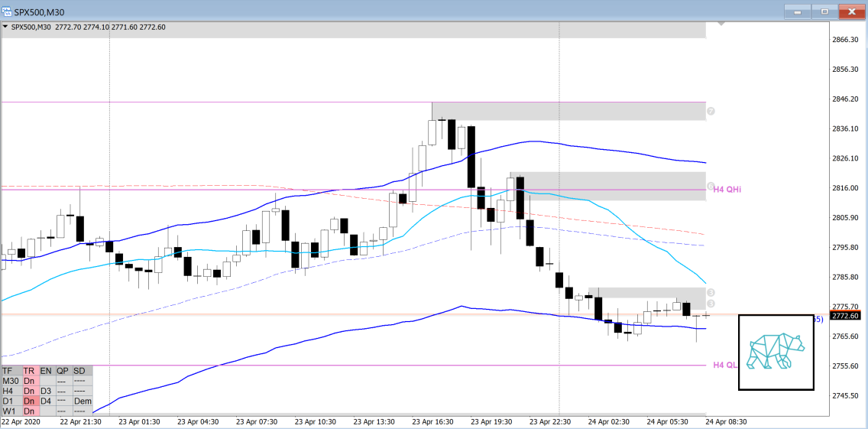The image size is (868, 429).
Task: Click the Dem cell in SD column
Action: tap(83, 401)
